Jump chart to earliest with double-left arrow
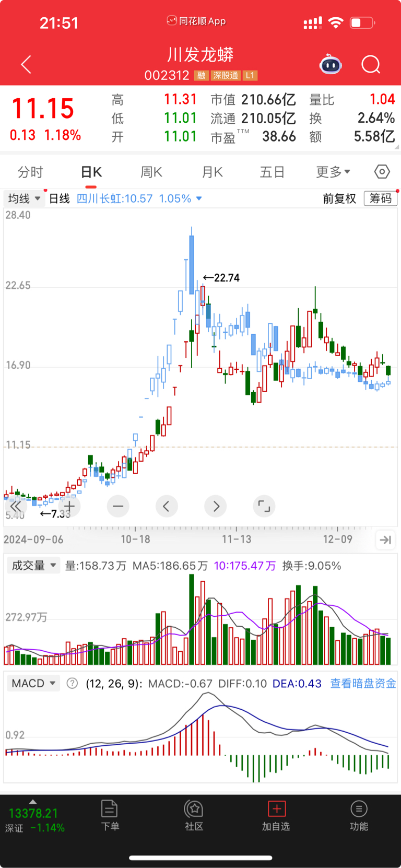 point(16,506)
